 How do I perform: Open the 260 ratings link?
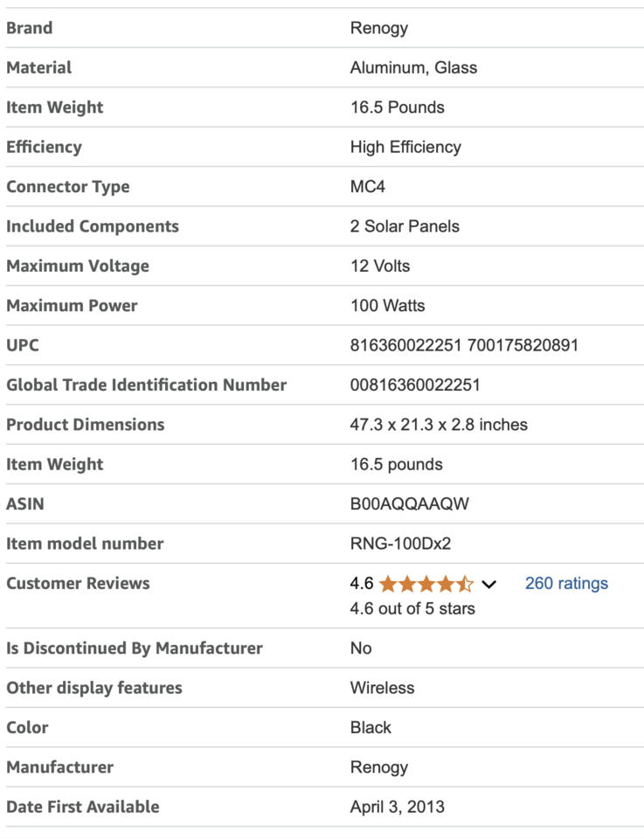(566, 584)
